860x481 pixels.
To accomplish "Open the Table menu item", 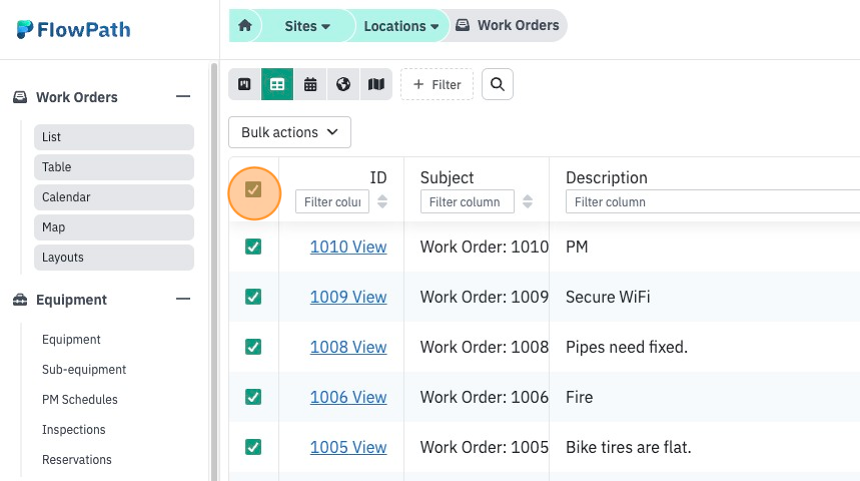I will tap(114, 167).
